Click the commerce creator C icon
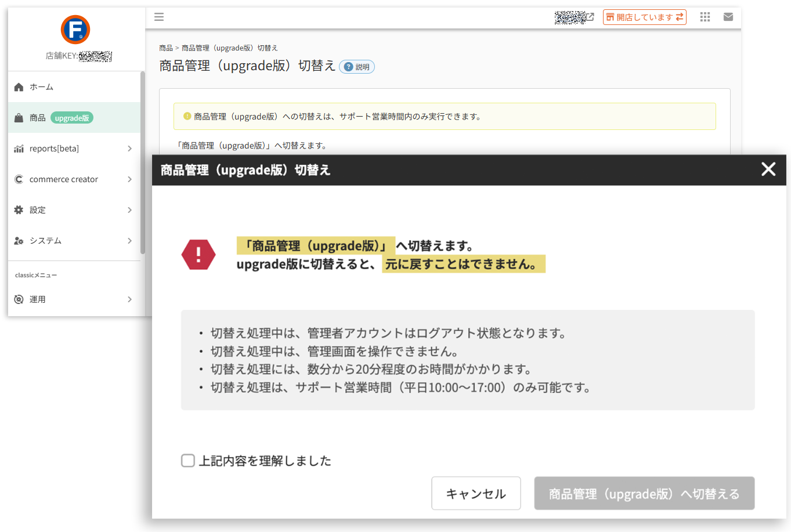791x532 pixels. click(x=19, y=179)
